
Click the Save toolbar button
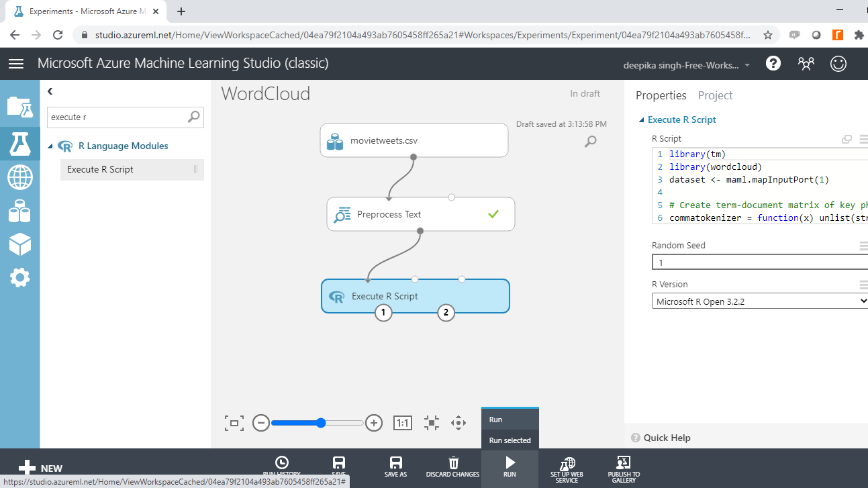[x=339, y=467]
